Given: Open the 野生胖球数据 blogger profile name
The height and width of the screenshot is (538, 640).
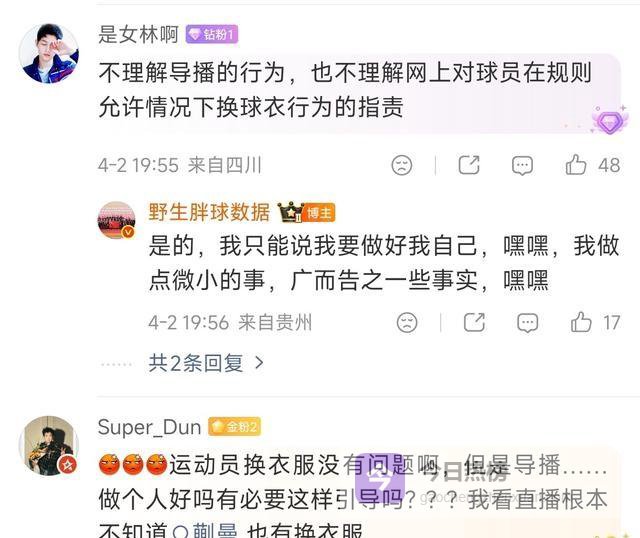Looking at the screenshot, I should [209, 212].
